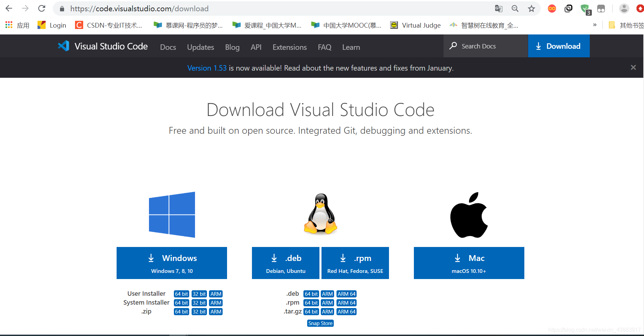Screen dimensions: 644x336
Task: Click the Linux penguin icon
Action: 320,214
